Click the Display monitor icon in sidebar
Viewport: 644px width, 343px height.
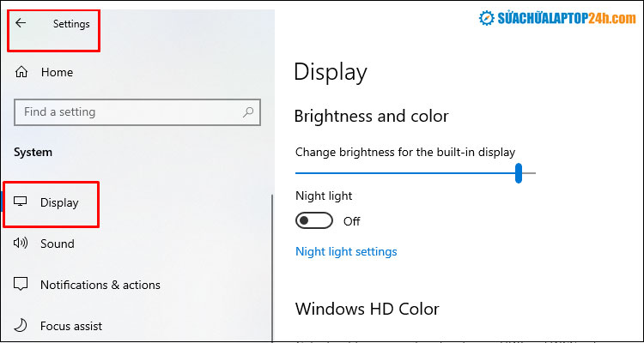21,202
